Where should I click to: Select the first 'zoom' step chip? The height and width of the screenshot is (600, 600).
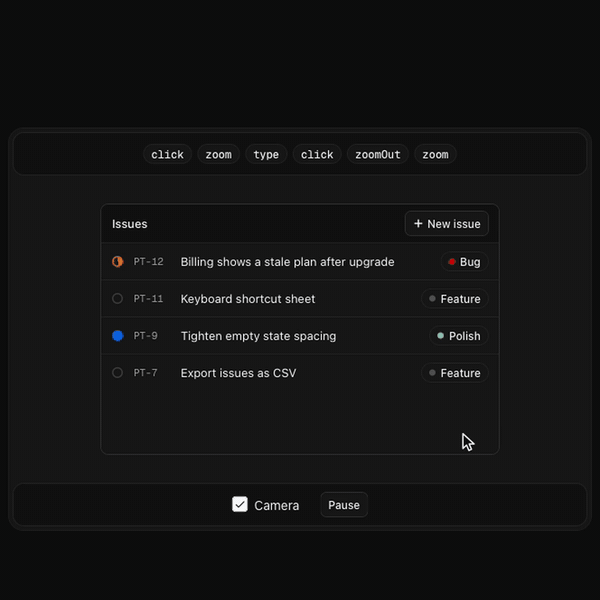point(218,154)
